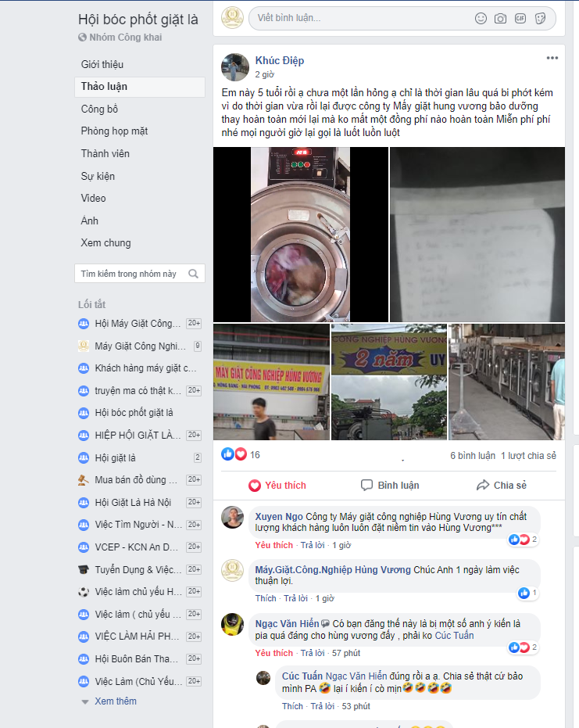The height and width of the screenshot is (728, 579).
Task: Open the emoji picker in comment box
Action: [x=481, y=19]
